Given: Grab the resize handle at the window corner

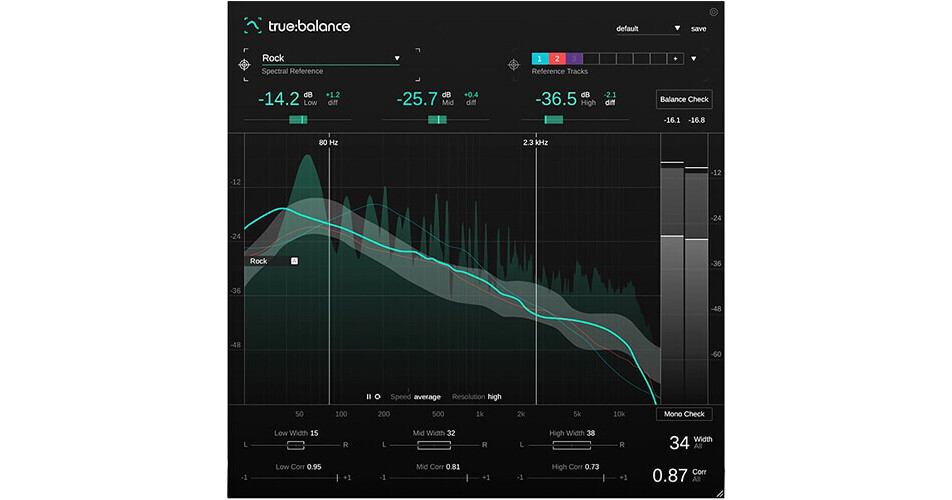Looking at the screenshot, I should coord(719,494).
